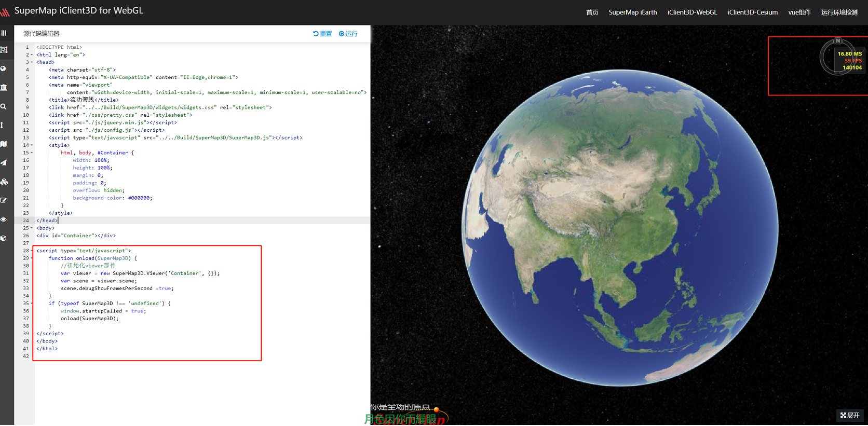The height and width of the screenshot is (426, 868).
Task: Click the 59 FPS readout
Action: point(853,61)
